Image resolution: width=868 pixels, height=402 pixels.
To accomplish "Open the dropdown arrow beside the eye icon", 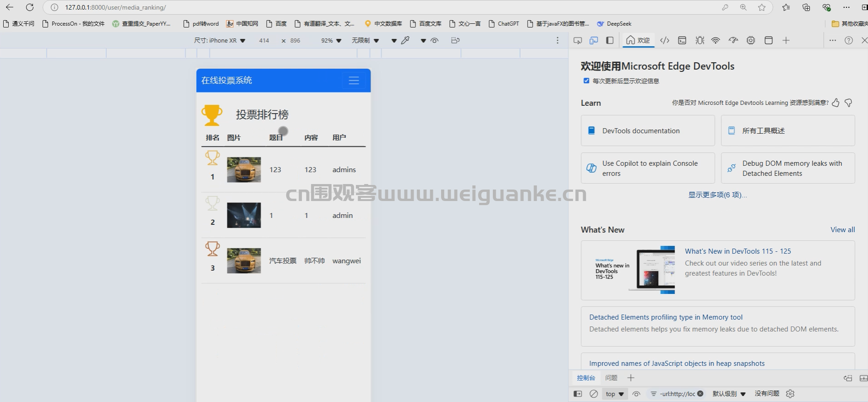I will point(423,41).
